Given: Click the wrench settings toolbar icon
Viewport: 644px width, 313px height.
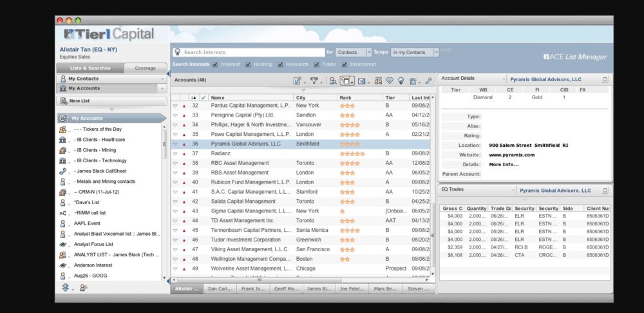Looking at the screenshot, I should pos(428,81).
